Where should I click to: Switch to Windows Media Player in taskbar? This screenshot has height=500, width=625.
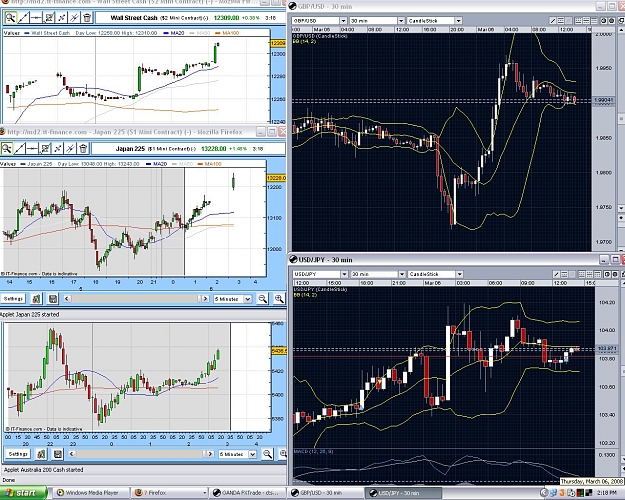(91, 493)
